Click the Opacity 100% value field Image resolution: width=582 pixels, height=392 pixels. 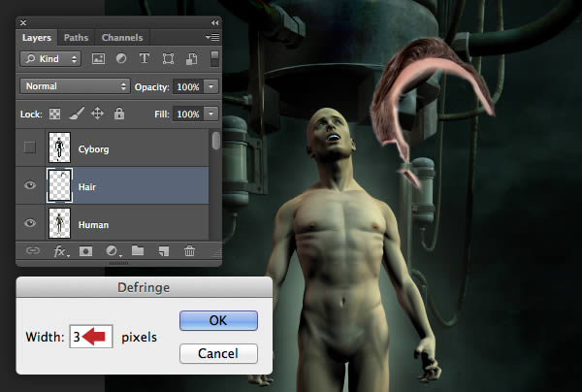(188, 87)
